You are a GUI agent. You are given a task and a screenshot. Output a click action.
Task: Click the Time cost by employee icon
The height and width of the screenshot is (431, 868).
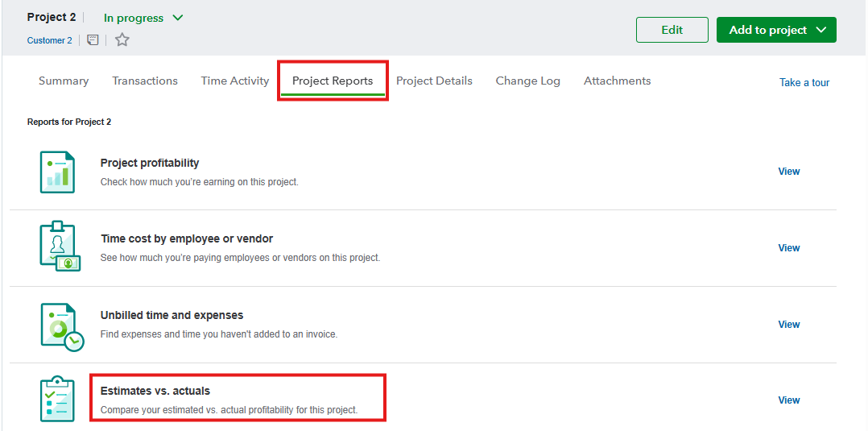59,247
